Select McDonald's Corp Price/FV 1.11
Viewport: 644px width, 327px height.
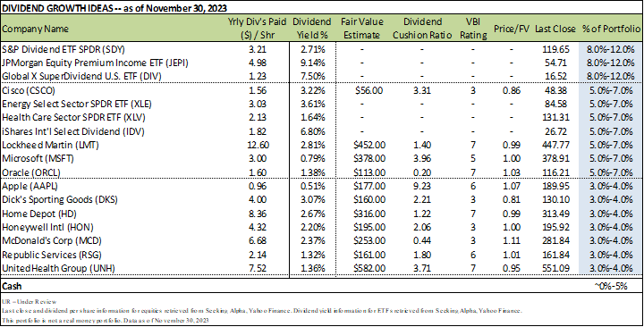click(512, 241)
